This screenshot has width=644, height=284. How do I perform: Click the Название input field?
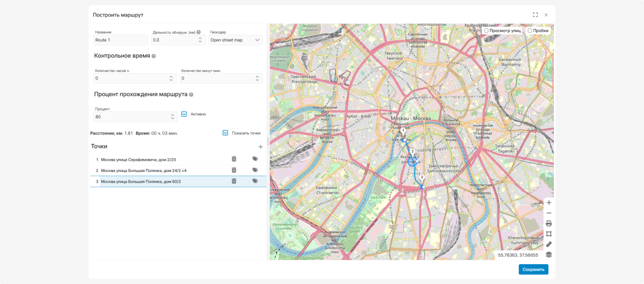[120, 40]
